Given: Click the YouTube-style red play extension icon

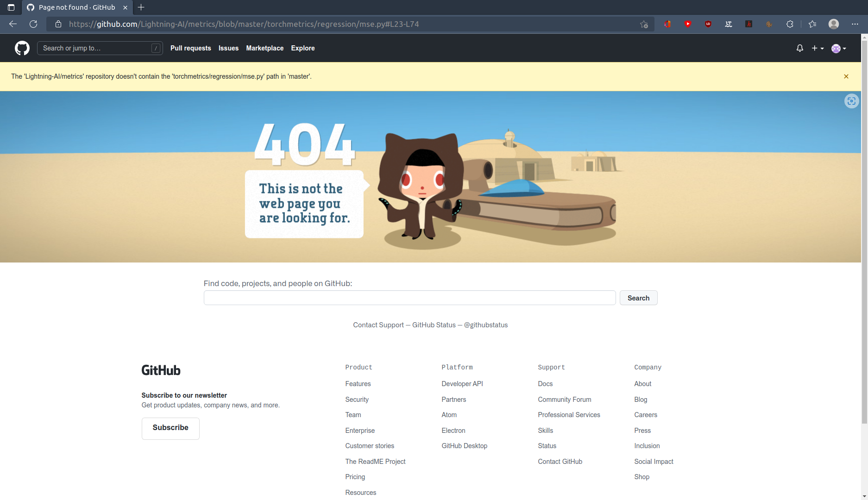Looking at the screenshot, I should coord(688,24).
